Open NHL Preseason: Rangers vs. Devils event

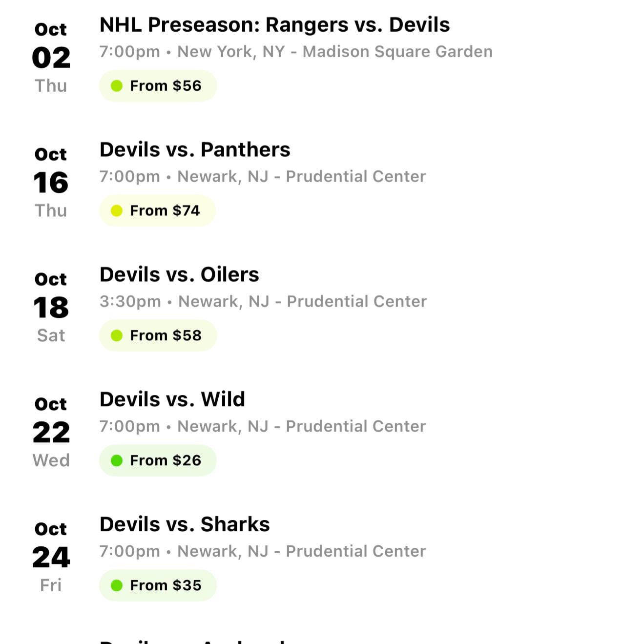click(x=274, y=25)
